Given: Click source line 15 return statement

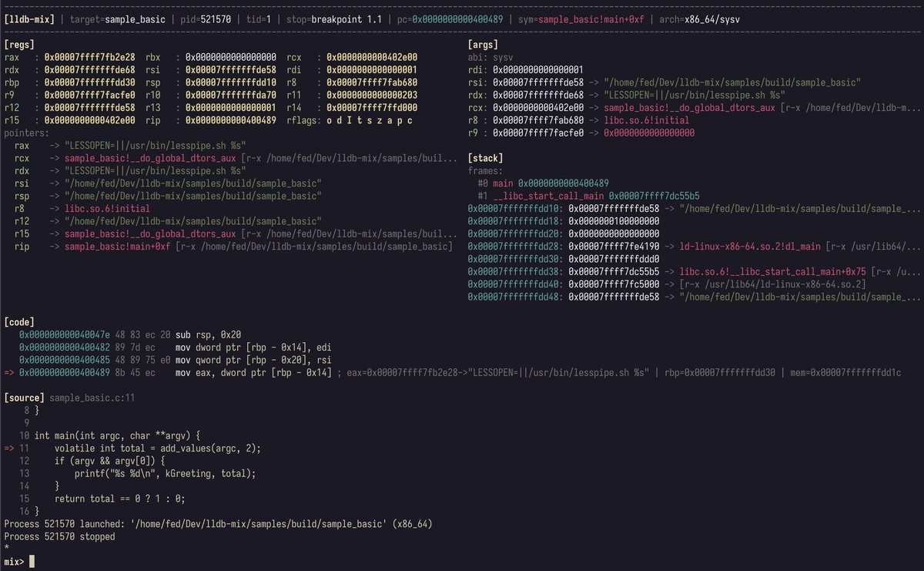Looking at the screenshot, I should 120,499.
